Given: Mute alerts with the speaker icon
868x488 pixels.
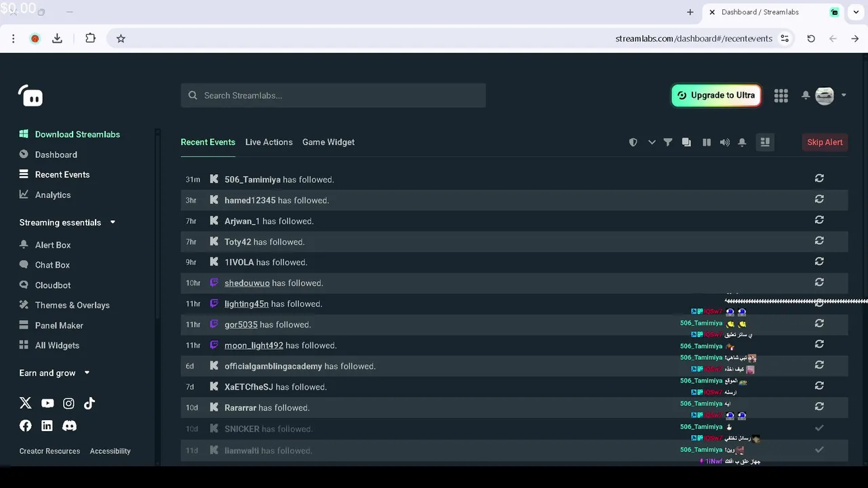Looking at the screenshot, I should tap(725, 142).
